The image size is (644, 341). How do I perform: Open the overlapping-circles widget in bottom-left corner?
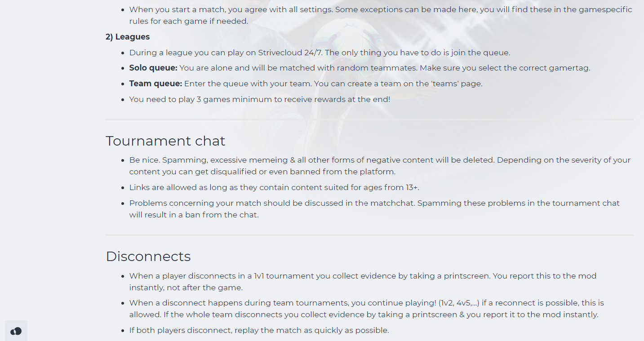click(x=16, y=331)
